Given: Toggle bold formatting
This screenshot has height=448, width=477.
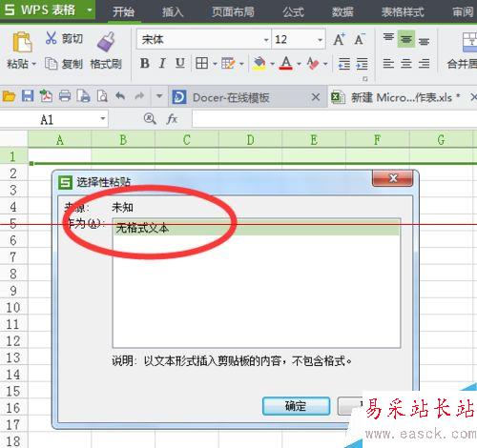Looking at the screenshot, I should [x=145, y=63].
